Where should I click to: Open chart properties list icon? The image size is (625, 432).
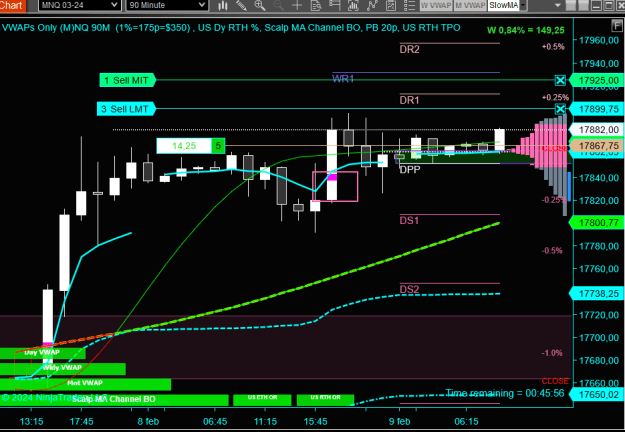409,5
